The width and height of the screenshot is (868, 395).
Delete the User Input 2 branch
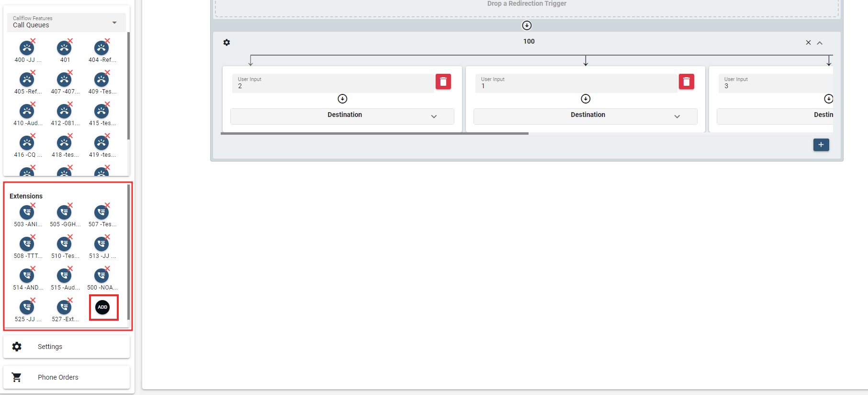click(443, 82)
